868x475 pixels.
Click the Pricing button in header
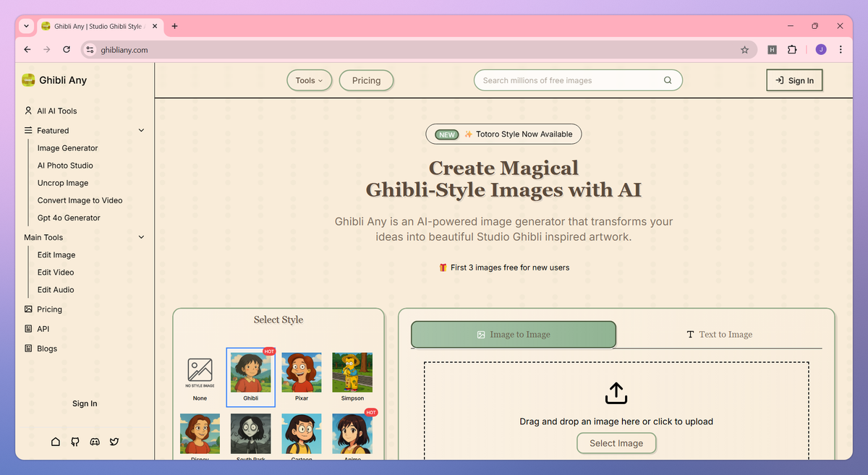pyautogui.click(x=366, y=80)
